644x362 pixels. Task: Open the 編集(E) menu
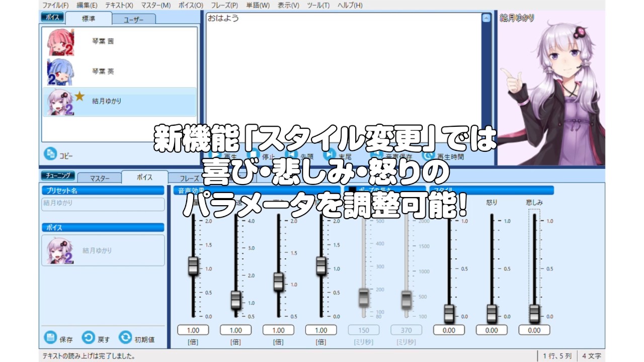[87, 5]
